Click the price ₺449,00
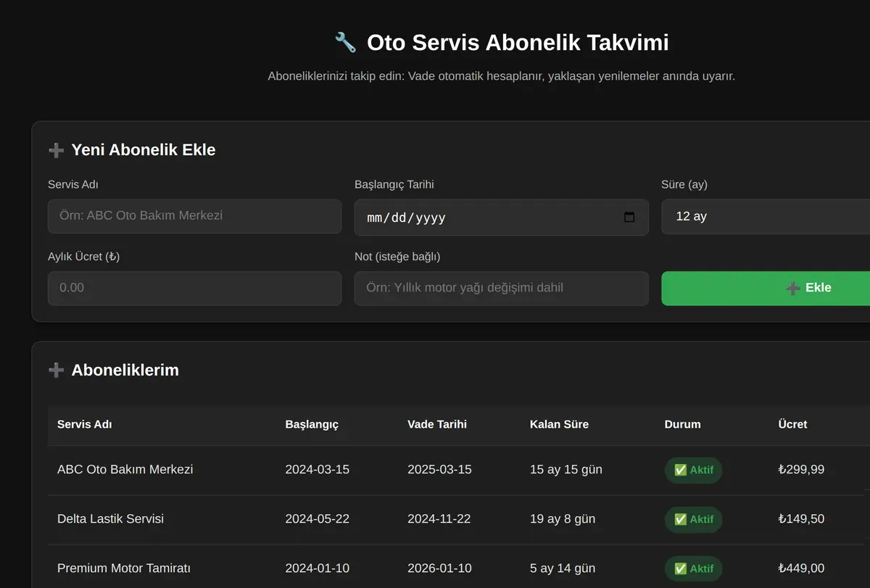Viewport: 870px width, 588px height. point(801,568)
